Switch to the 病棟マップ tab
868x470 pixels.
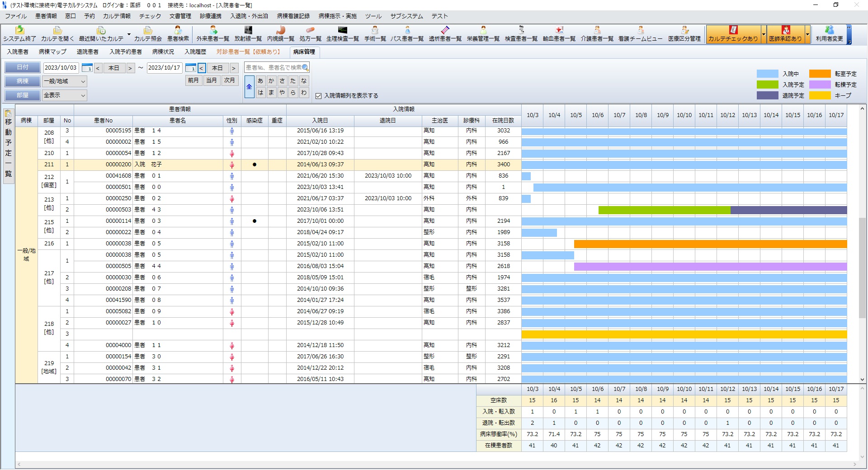[x=52, y=52]
